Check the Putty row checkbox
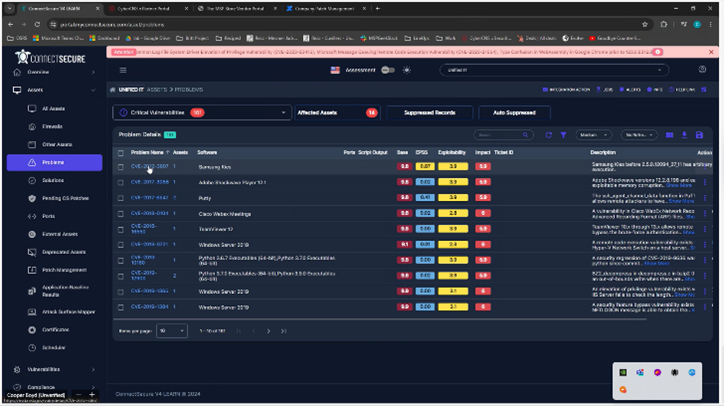The image size is (724, 406). [x=121, y=198]
